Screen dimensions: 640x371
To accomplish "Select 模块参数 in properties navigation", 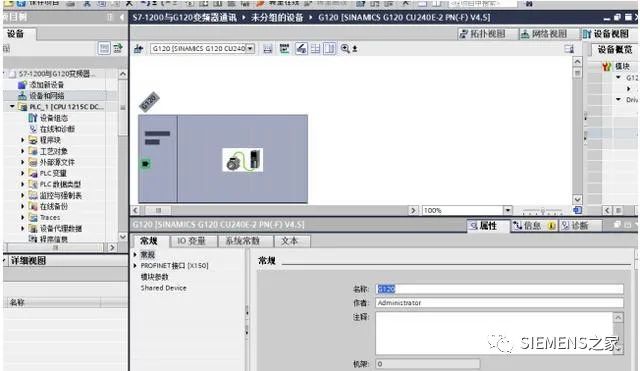I will tap(154, 277).
